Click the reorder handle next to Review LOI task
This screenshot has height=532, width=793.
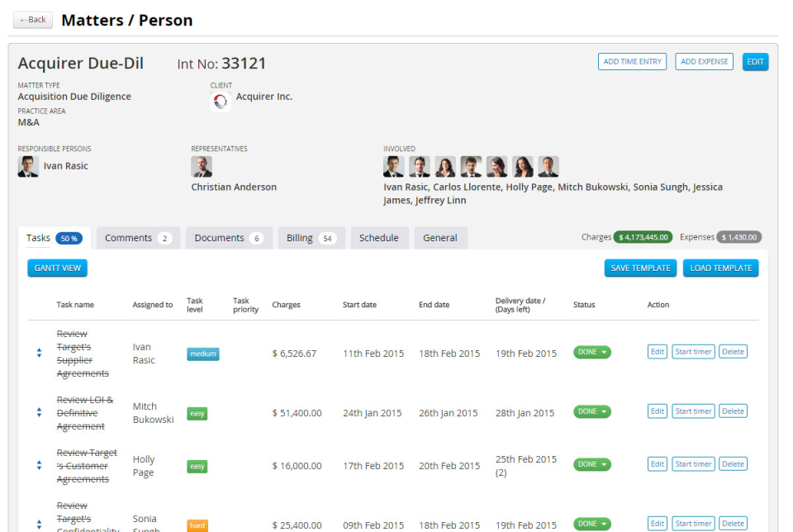tap(39, 411)
